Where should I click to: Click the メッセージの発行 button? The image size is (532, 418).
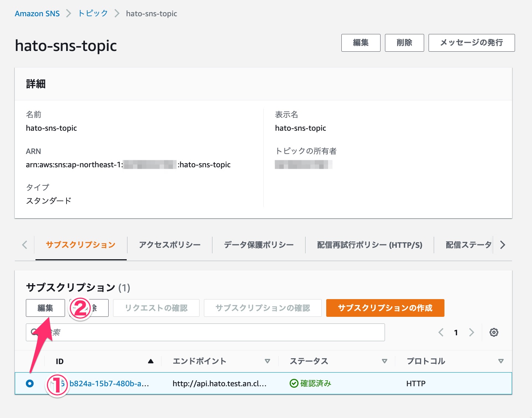click(x=471, y=42)
